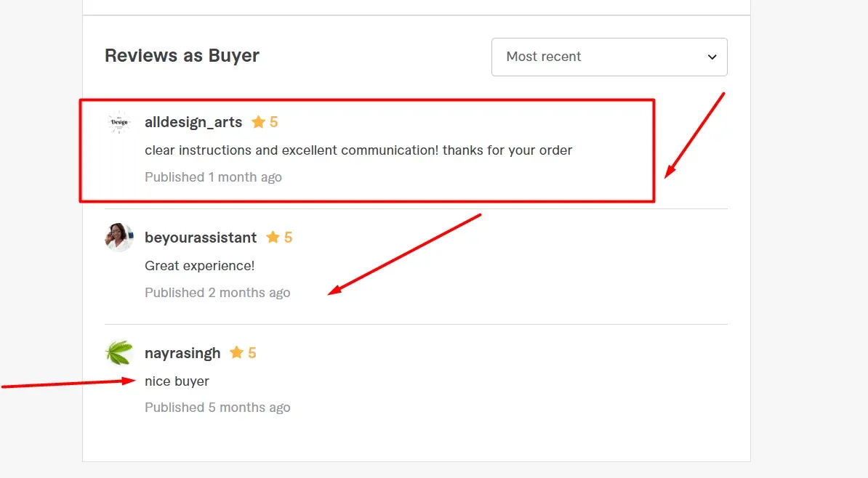Click the "Reviews as Buyer" heading

coord(182,55)
